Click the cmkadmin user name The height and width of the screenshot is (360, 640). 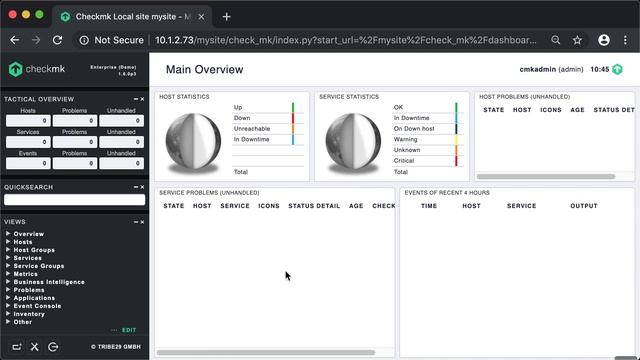click(538, 69)
